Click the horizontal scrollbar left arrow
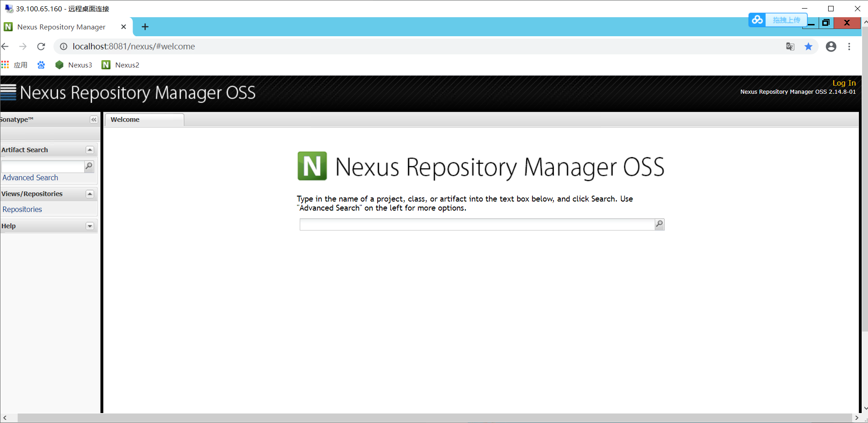Image resolution: width=868 pixels, height=423 pixels. point(5,418)
